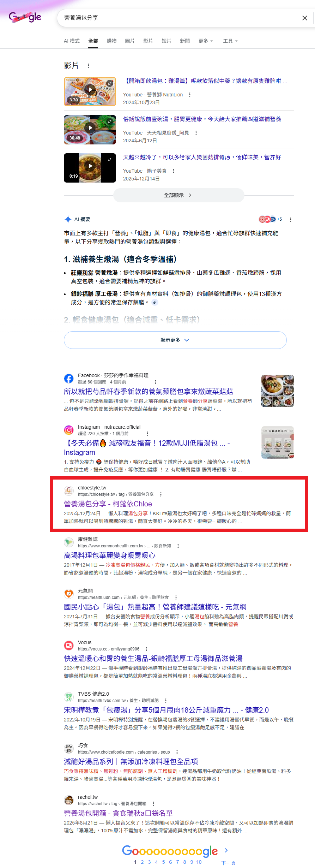Open the Google logo home link
Image resolution: width=315 pixels, height=868 pixels.
pos(25,17)
